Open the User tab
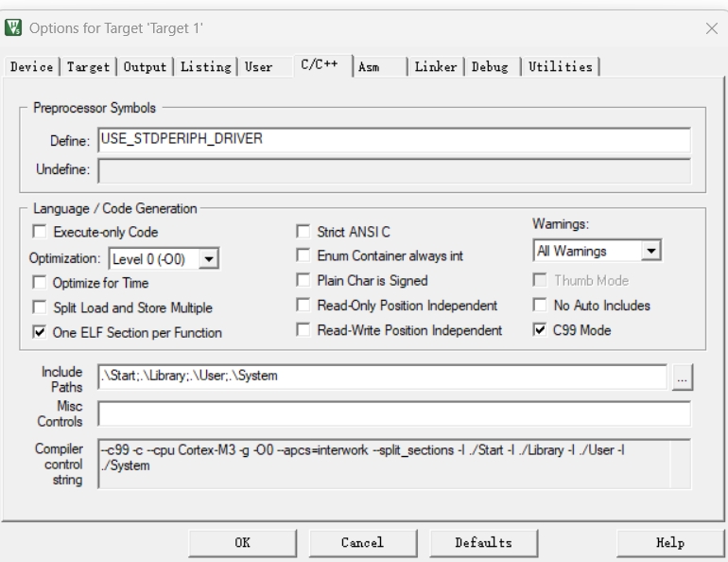The image size is (728, 562). (x=259, y=67)
